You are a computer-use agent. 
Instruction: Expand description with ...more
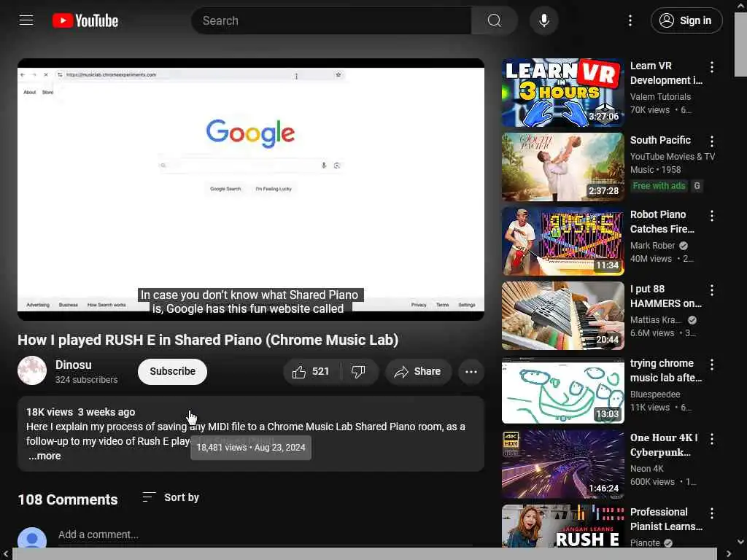[x=44, y=456]
